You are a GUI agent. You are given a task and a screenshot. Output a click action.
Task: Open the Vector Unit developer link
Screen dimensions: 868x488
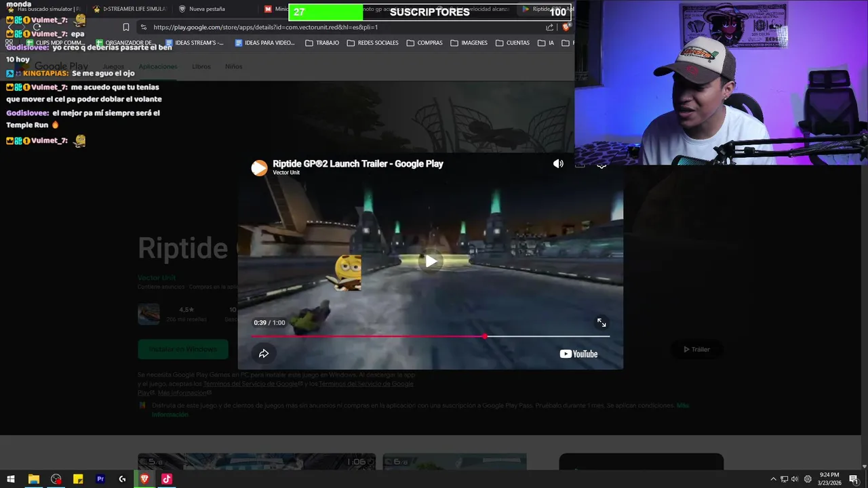157,278
